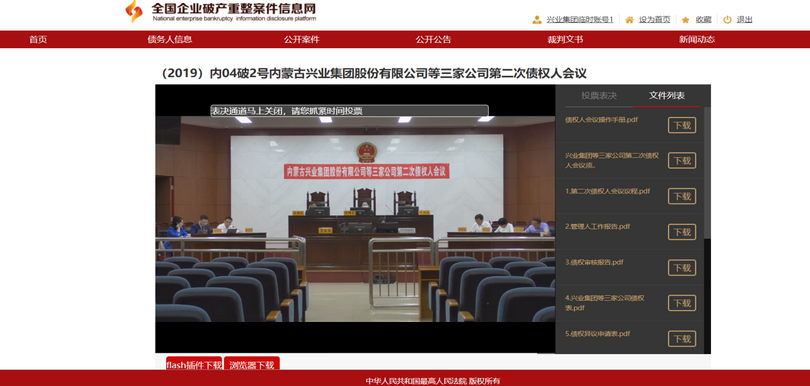This screenshot has width=810, height=386.
Task: Open 首页 in the navigation bar
Action: pyautogui.click(x=38, y=39)
